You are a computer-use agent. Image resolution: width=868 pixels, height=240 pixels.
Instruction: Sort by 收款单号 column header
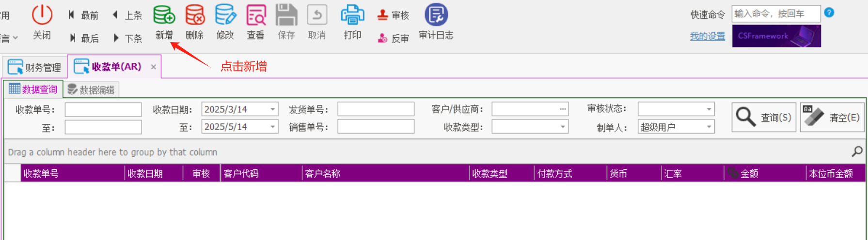(x=73, y=173)
